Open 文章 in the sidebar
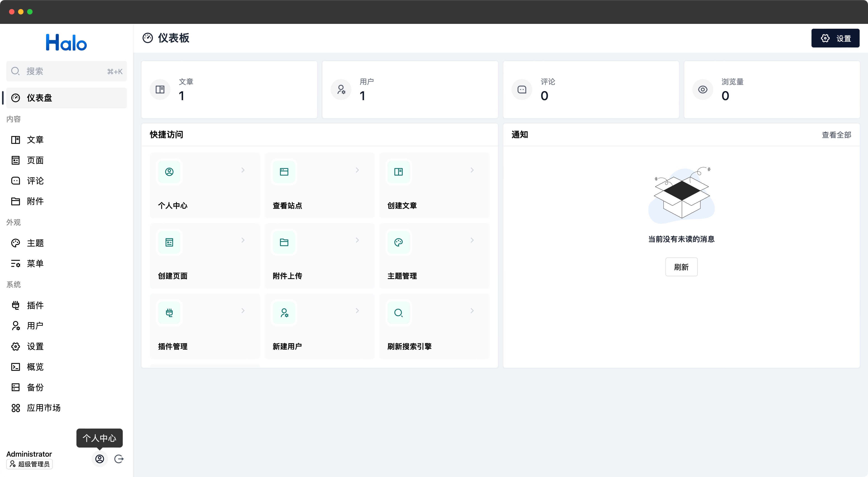This screenshot has height=477, width=868. point(35,139)
